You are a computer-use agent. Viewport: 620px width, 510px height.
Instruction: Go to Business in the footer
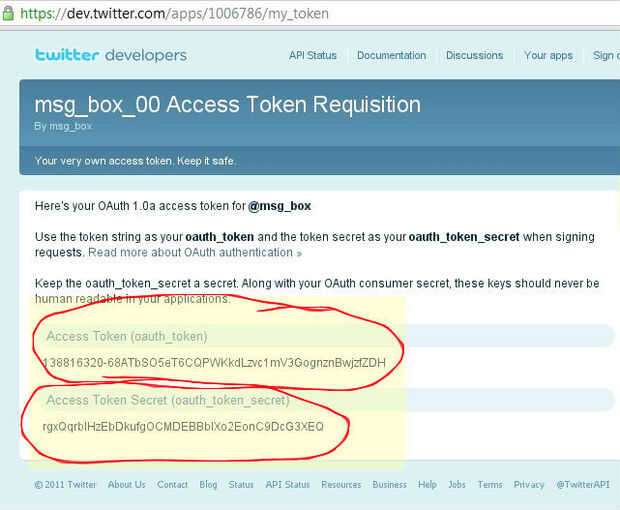click(x=389, y=485)
